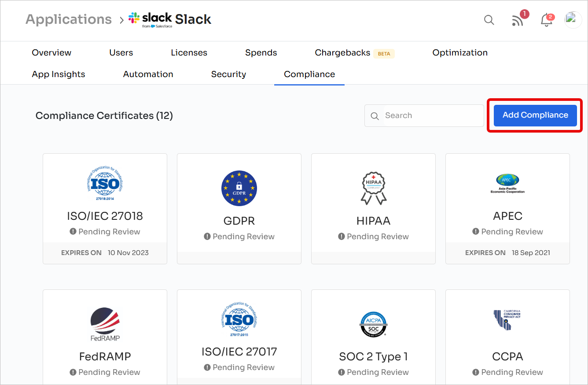
Task: Go to the Security tab
Action: click(x=228, y=74)
